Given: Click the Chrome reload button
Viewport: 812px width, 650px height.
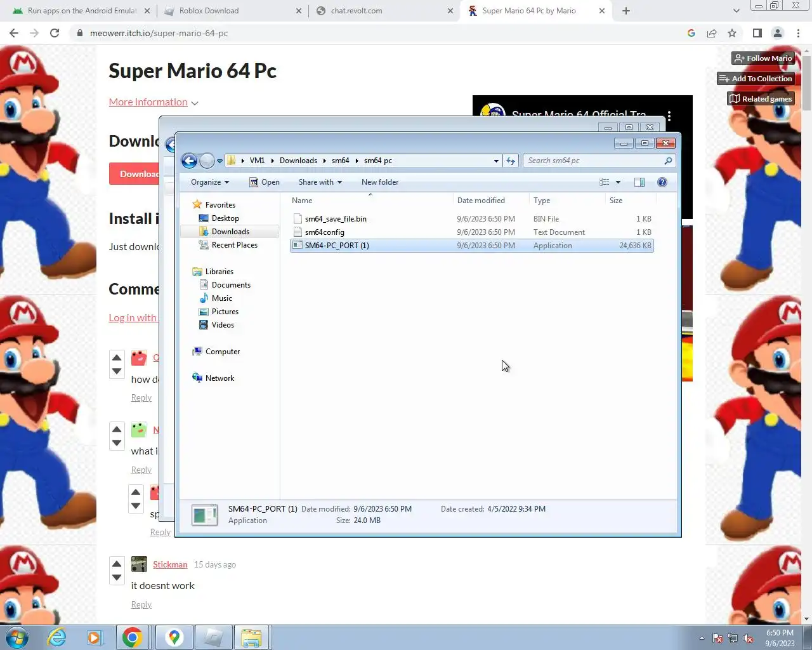Looking at the screenshot, I should click(x=55, y=33).
